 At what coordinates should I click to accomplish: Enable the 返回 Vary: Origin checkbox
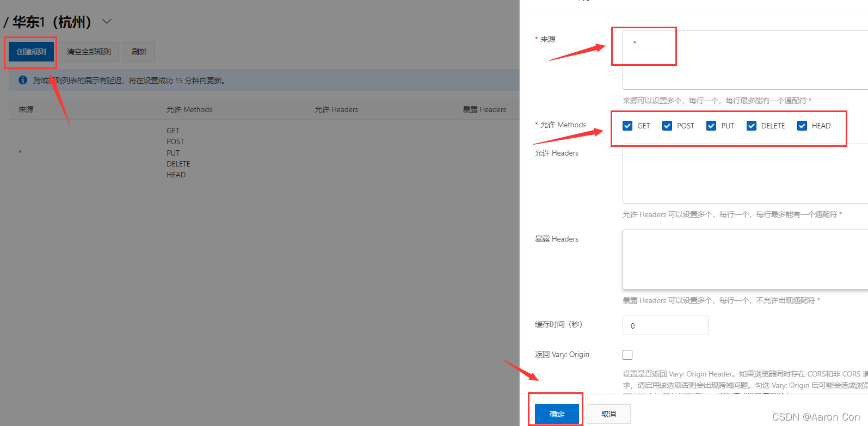click(627, 355)
